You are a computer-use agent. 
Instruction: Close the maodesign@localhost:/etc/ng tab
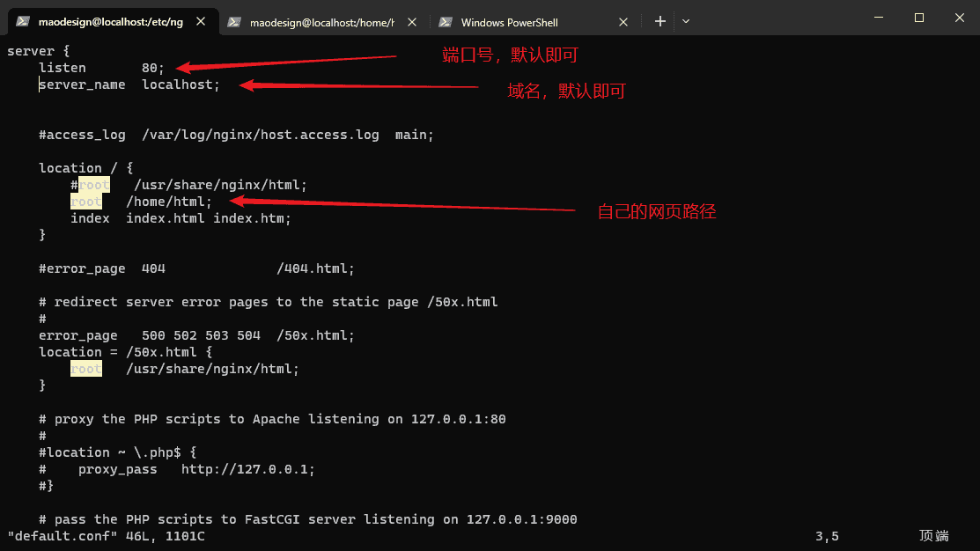201,22
